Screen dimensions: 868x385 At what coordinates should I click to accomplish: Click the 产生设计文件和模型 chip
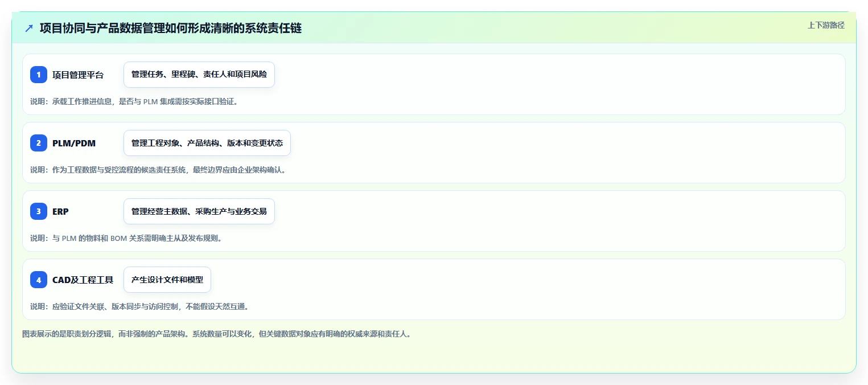(x=167, y=280)
